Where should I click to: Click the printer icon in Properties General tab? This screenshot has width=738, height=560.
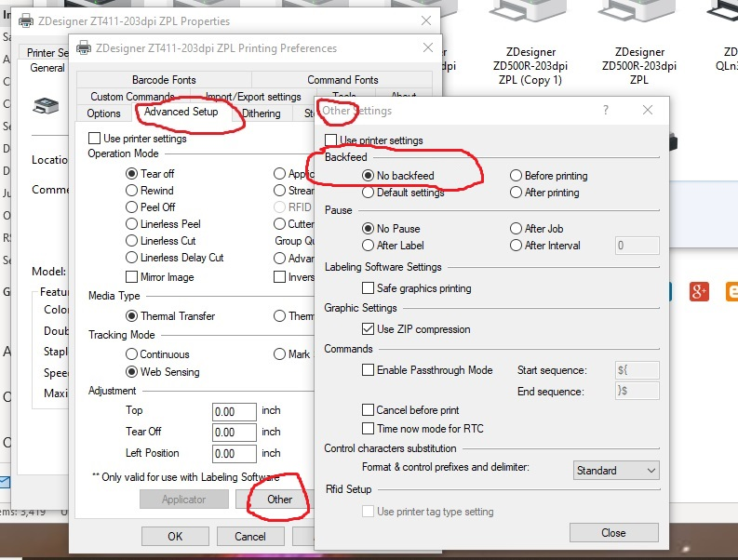click(46, 106)
